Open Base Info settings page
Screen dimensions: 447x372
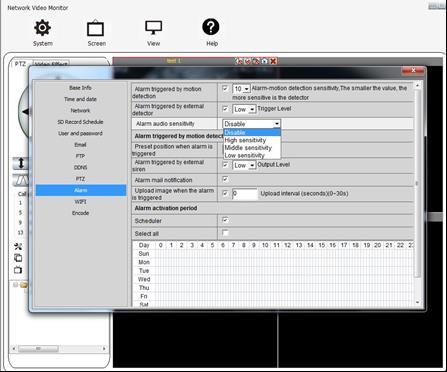80,88
